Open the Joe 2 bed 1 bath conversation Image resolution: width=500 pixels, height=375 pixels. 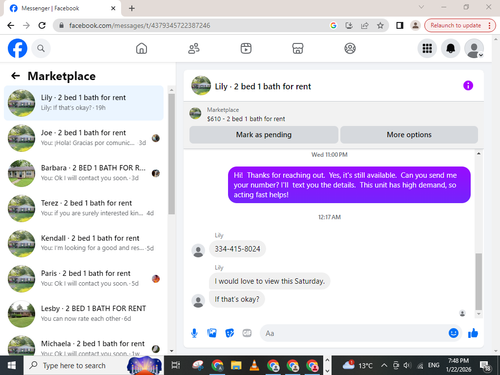tap(84, 138)
